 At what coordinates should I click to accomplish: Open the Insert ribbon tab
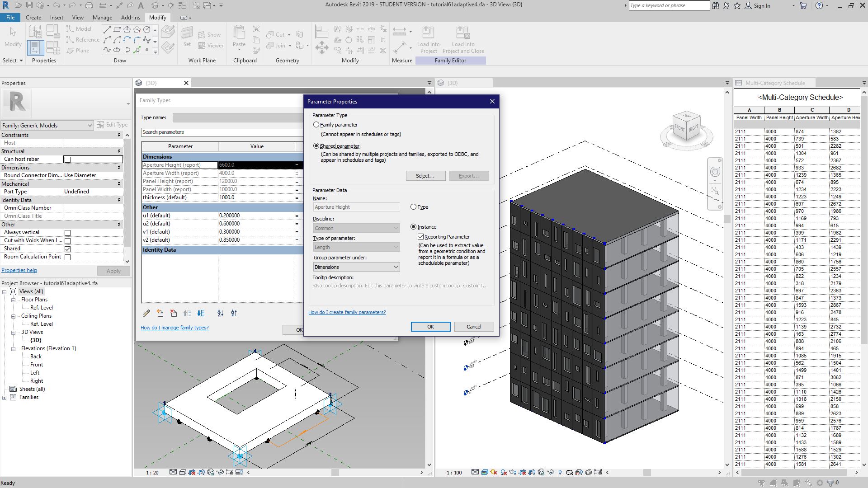tap(57, 18)
